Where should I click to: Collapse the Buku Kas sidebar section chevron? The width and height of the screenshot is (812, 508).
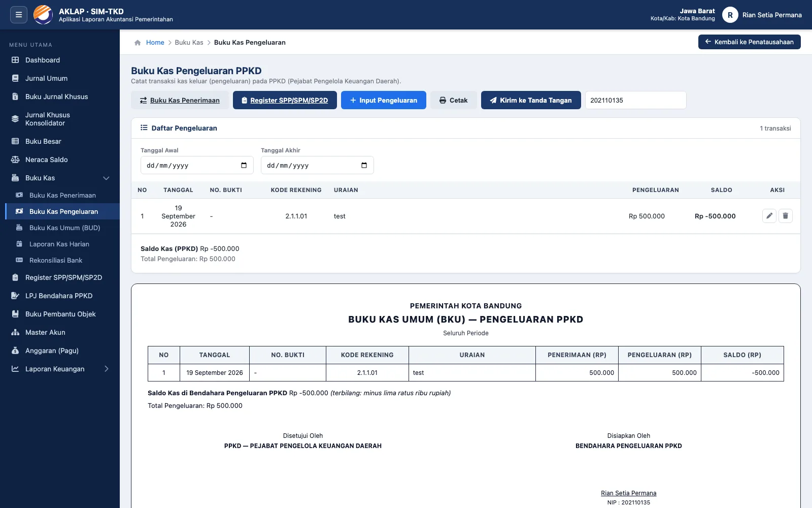click(x=106, y=178)
